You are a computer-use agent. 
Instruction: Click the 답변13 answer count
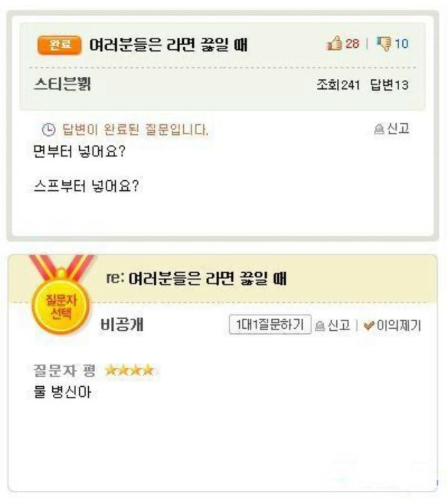[x=389, y=85]
